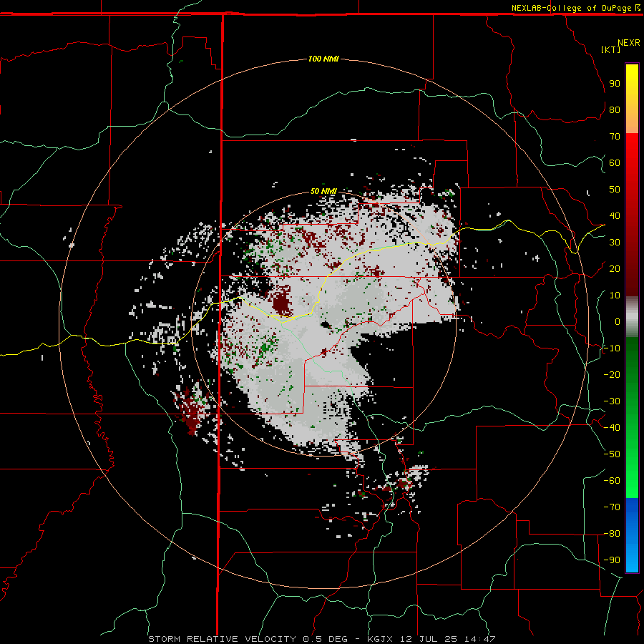
Task: Click the -30 value on the velocity scale
Action: pyautogui.click(x=612, y=401)
